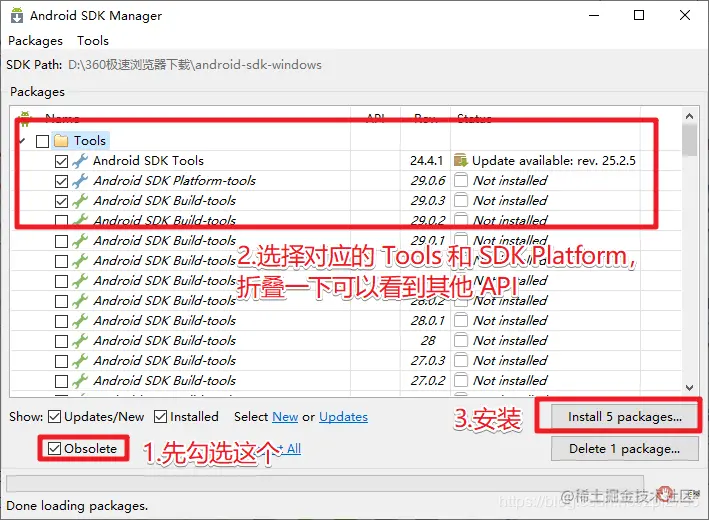Select checkbox for Build-tools rev 28
This screenshot has height=520, width=709.
(x=61, y=341)
